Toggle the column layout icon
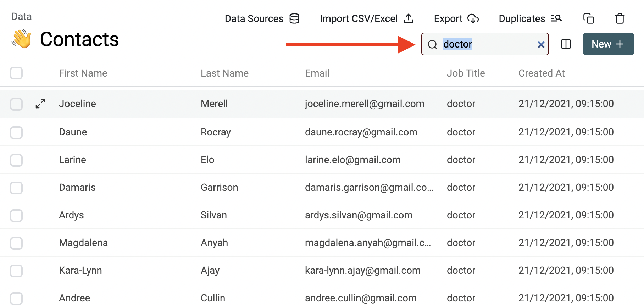The image size is (644, 305). tap(566, 44)
